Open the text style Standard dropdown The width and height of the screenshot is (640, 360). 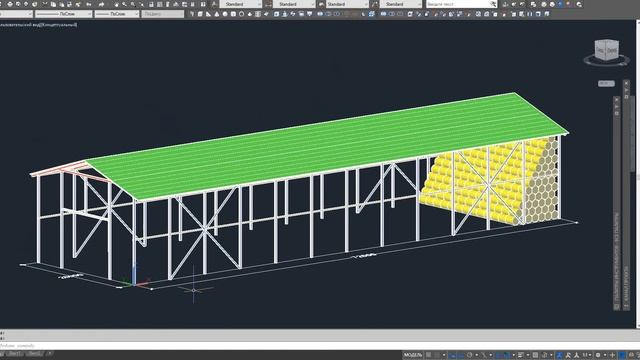pos(241,4)
